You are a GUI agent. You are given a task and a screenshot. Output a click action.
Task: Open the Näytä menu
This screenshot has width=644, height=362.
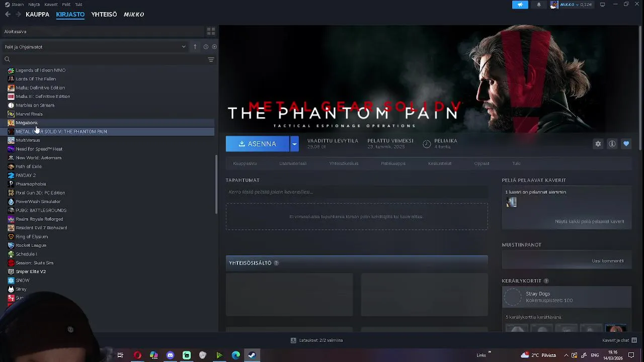pos(34,5)
